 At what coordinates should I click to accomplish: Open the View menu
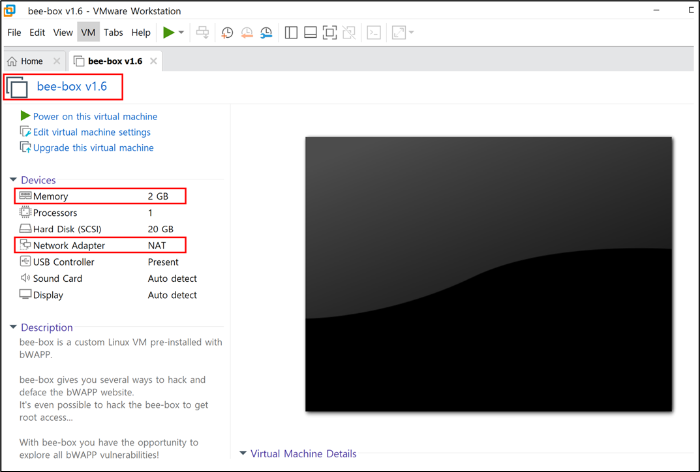pos(63,33)
